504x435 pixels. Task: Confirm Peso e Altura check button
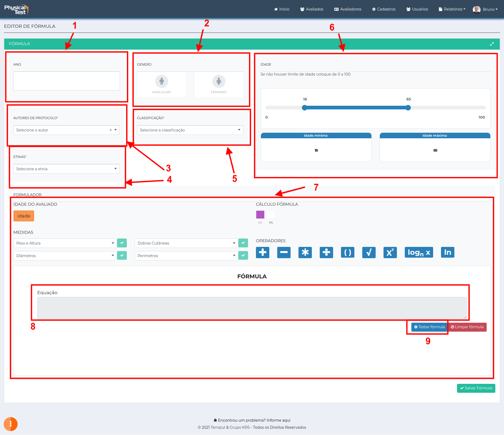pos(122,243)
